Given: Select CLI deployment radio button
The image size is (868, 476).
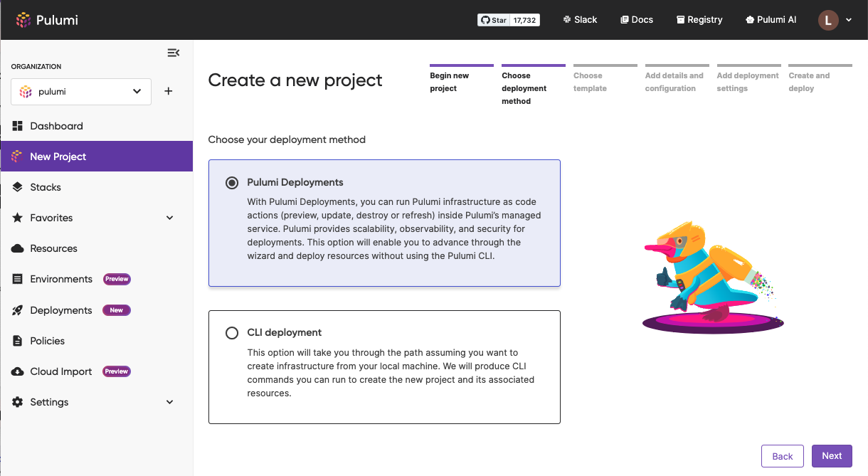Looking at the screenshot, I should coord(232,333).
